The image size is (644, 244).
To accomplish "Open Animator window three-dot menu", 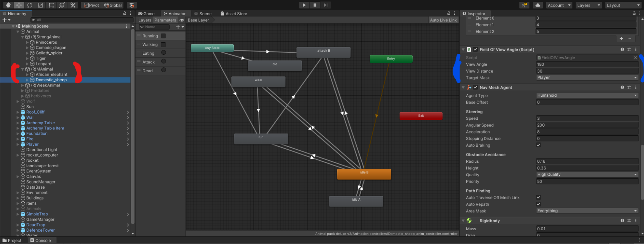I will 455,13.
